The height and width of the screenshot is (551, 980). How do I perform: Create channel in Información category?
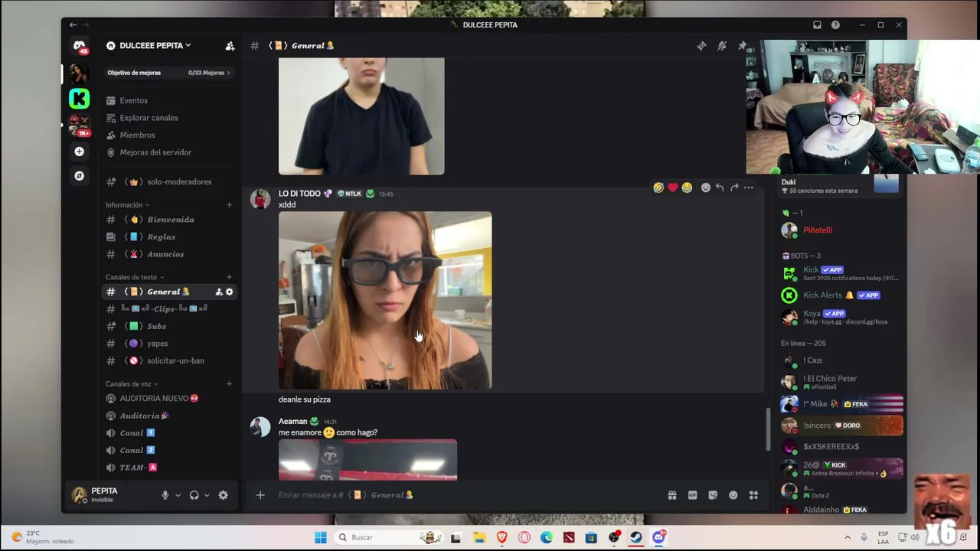coord(229,205)
